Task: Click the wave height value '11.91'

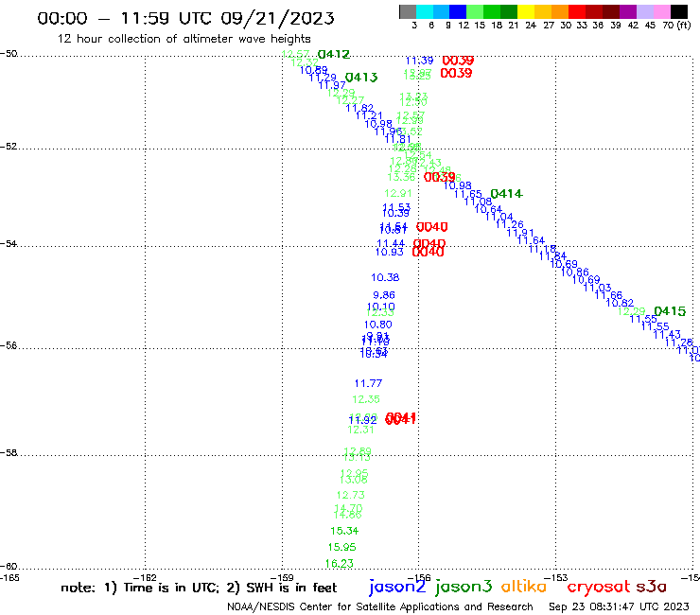Action: click(x=520, y=233)
